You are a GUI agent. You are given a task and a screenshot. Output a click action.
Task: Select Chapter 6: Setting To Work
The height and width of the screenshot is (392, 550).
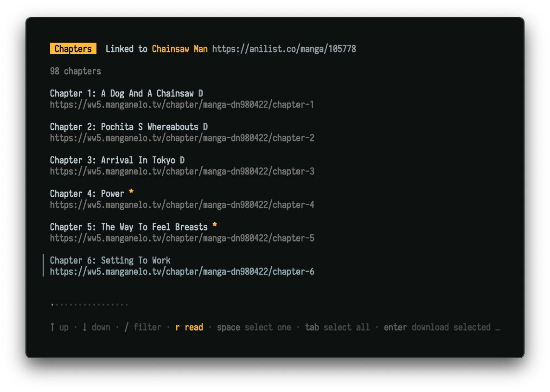coord(110,260)
